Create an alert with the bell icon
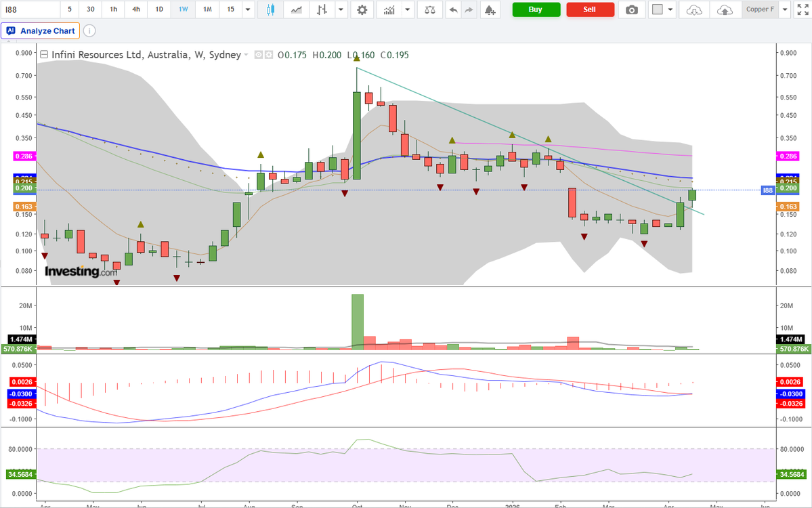The image size is (812, 508). click(x=490, y=9)
